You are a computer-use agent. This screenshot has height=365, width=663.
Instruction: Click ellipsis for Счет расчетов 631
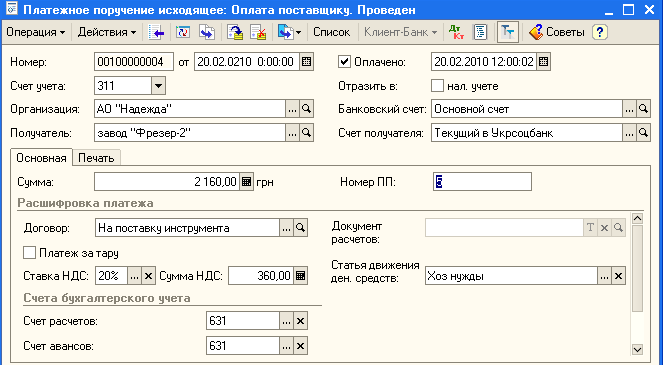[286, 321]
